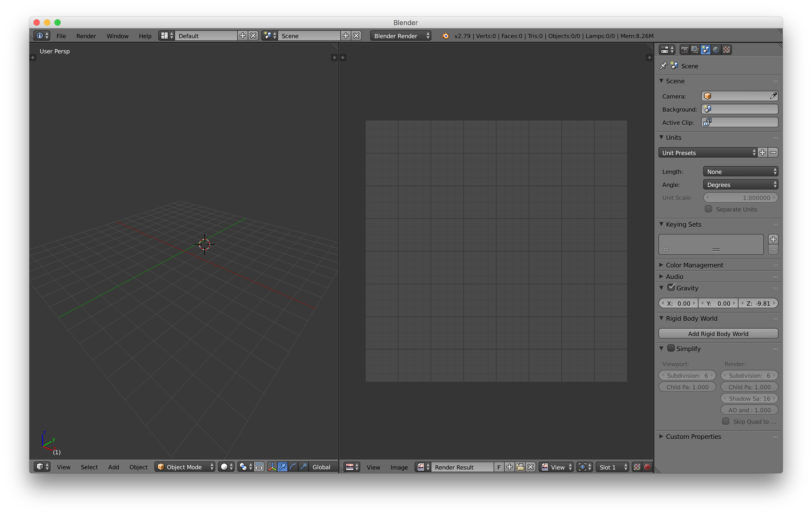Screen dimensions: 812x515
Task: Click the Background scene field
Action: (740, 109)
